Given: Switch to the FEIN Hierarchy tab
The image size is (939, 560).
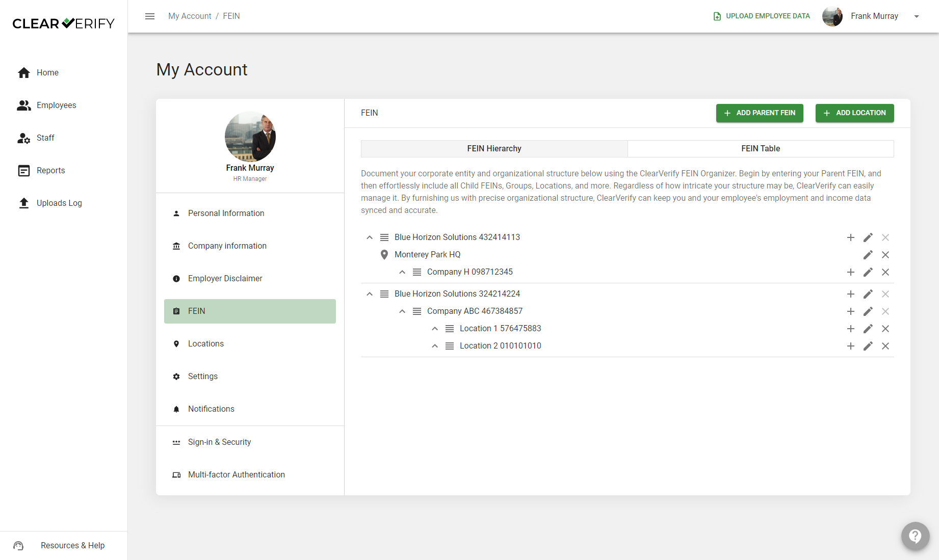Looking at the screenshot, I should pyautogui.click(x=494, y=149).
